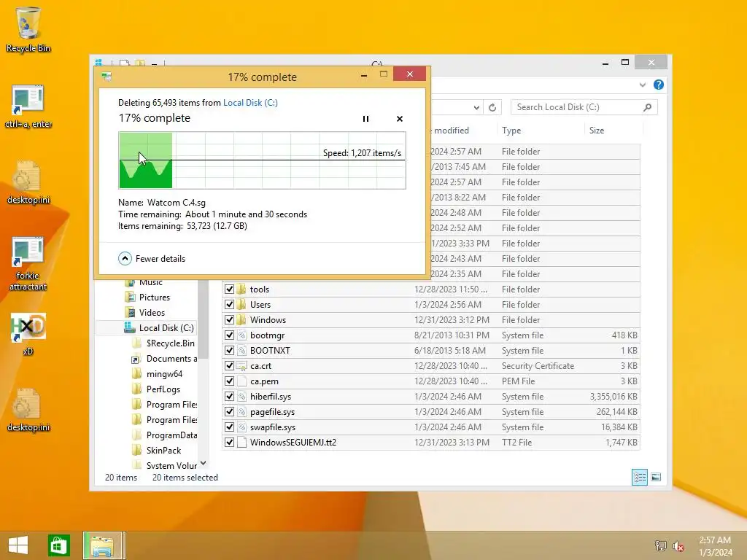Expand the ribbon with the chevron
Screen dimensions: 747x560
coord(642,85)
